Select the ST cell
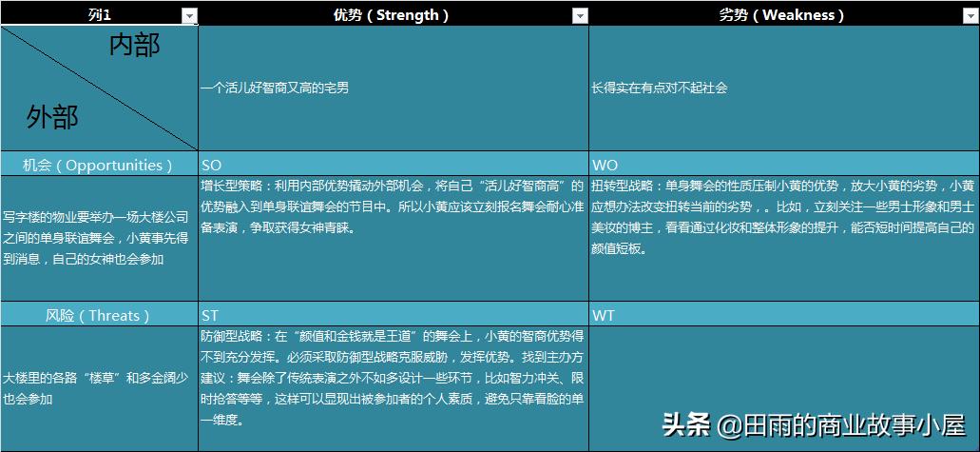This screenshot has height=452, width=980. pyautogui.click(x=394, y=314)
